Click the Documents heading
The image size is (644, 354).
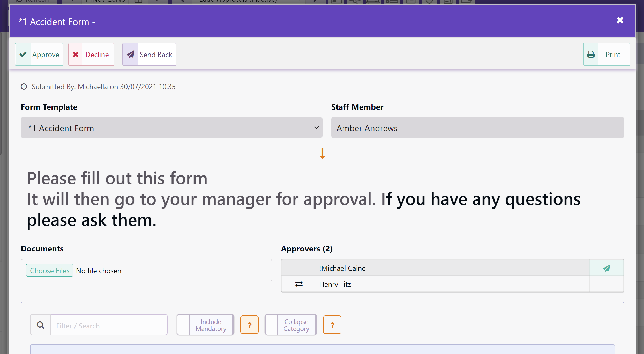coord(42,249)
